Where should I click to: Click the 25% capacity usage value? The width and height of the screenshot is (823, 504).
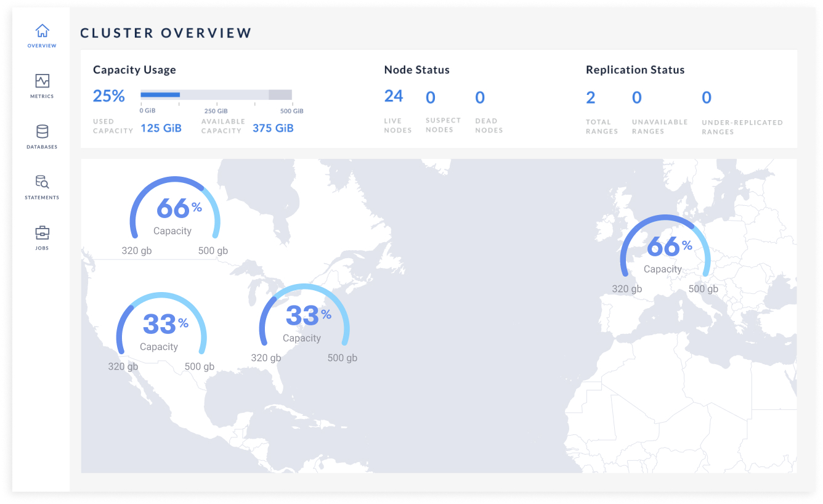109,96
